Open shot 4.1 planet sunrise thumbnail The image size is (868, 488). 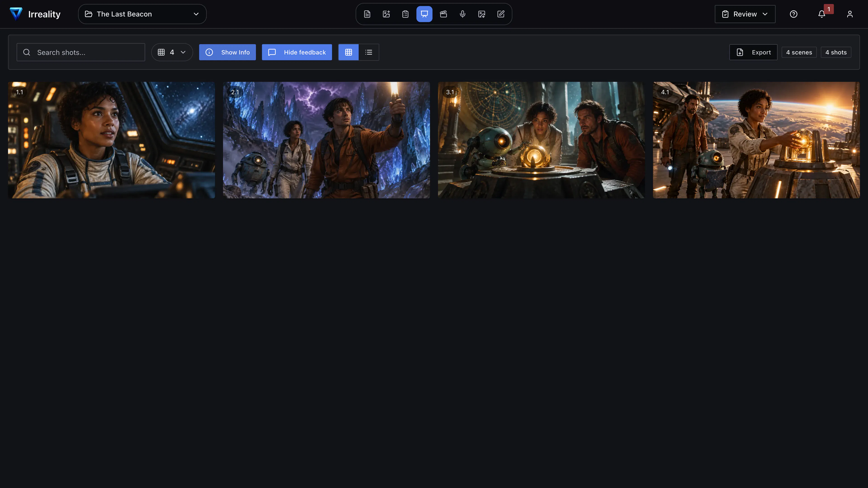pyautogui.click(x=757, y=140)
